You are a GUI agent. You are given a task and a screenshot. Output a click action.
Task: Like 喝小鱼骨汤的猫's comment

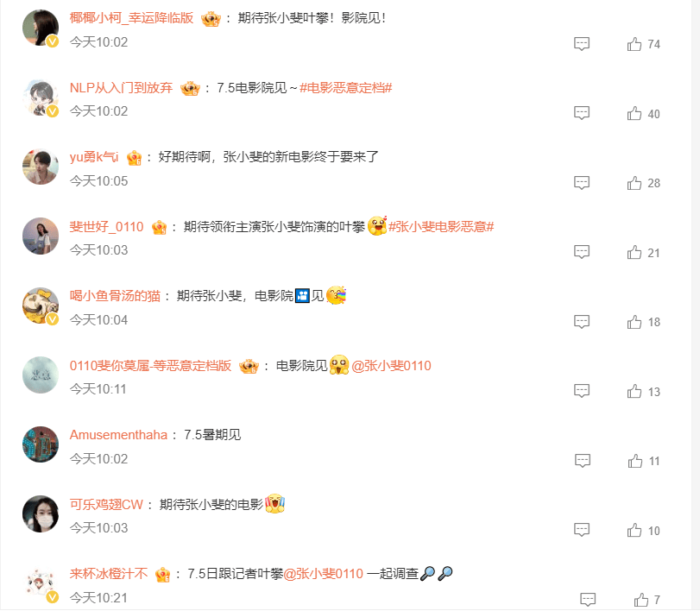pyautogui.click(x=634, y=321)
